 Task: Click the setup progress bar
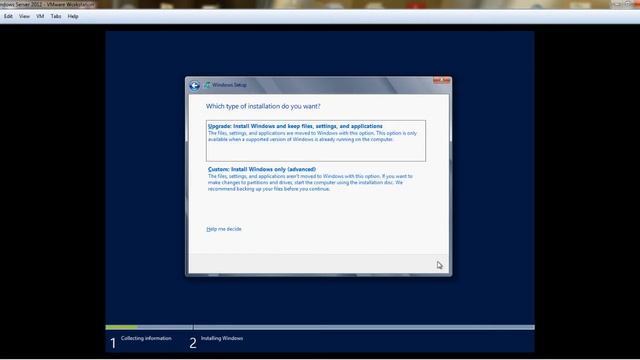(x=320, y=327)
